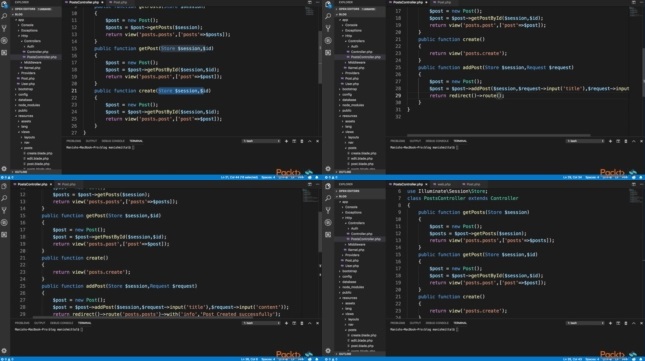Switch to the web.php editor tab
645x361 pixels.
443,184
